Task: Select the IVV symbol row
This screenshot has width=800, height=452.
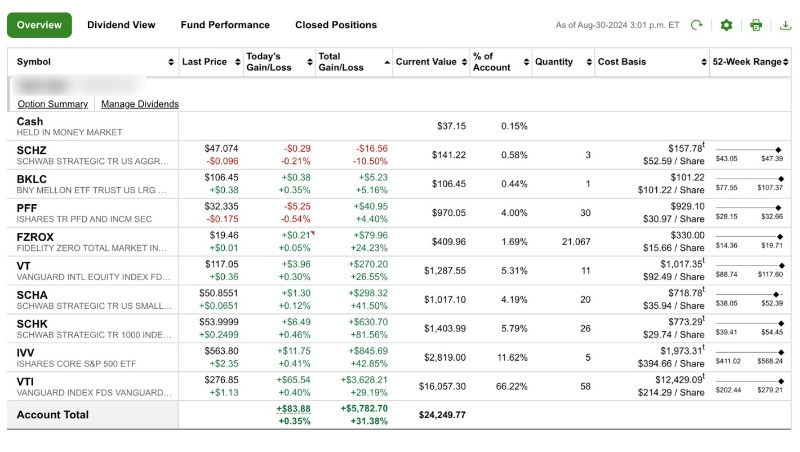Action: coord(25,352)
